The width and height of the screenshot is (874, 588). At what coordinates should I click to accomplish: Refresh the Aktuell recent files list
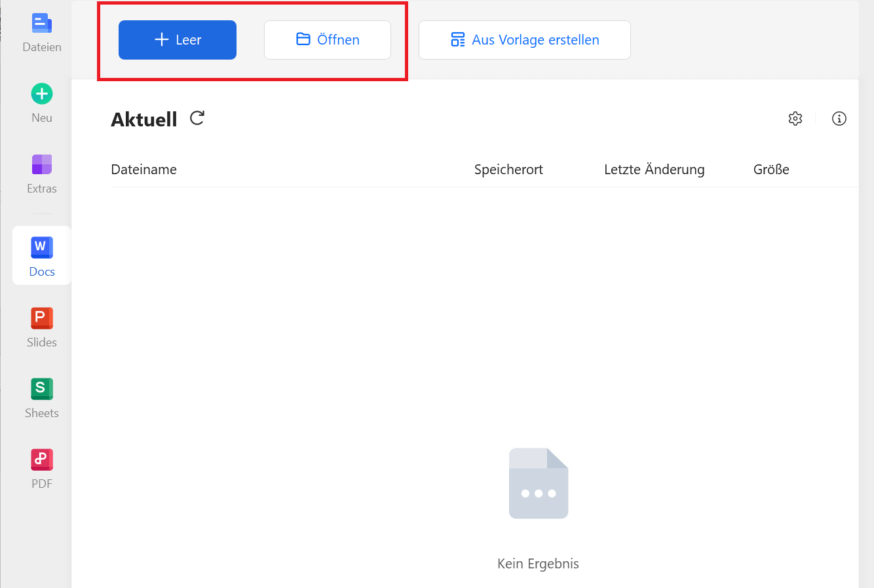[197, 118]
